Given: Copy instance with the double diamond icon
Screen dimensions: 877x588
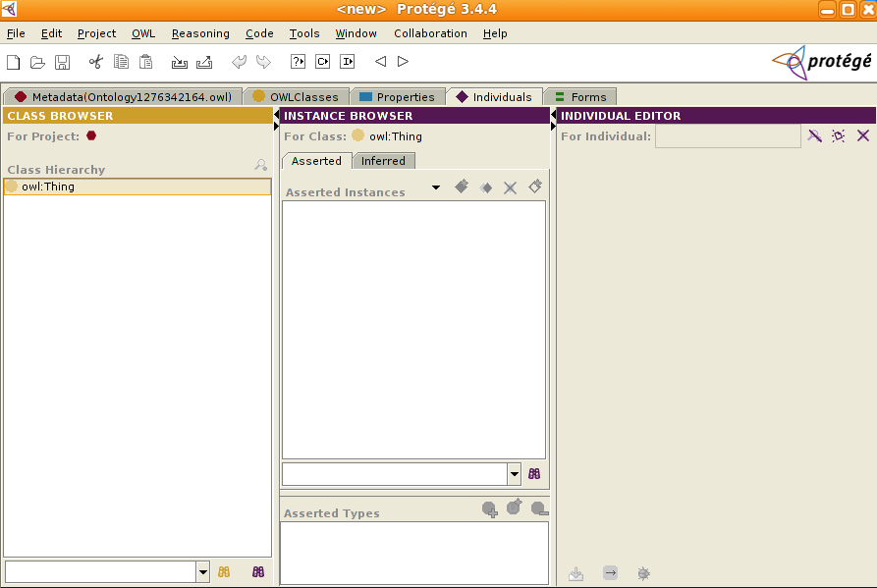Looking at the screenshot, I should (486, 187).
